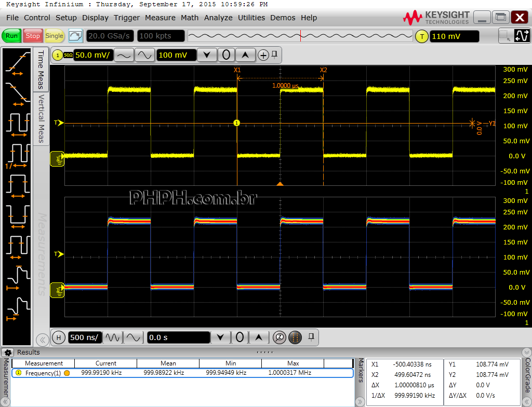Image resolution: width=532 pixels, height=407 pixels.
Task: Select the positive pulse width measurement icon
Action: click(17, 185)
